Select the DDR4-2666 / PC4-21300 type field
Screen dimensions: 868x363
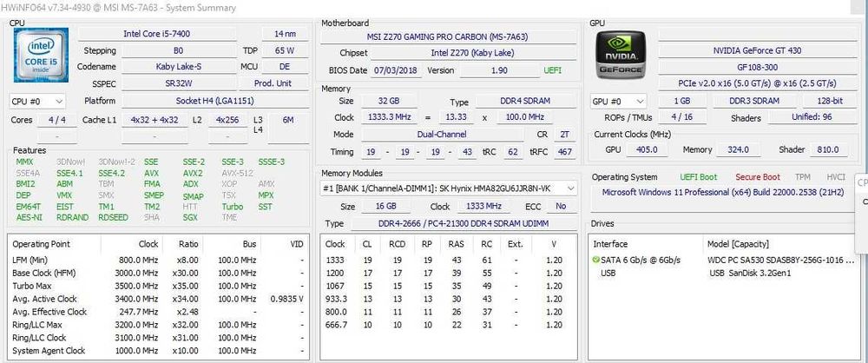tap(463, 223)
